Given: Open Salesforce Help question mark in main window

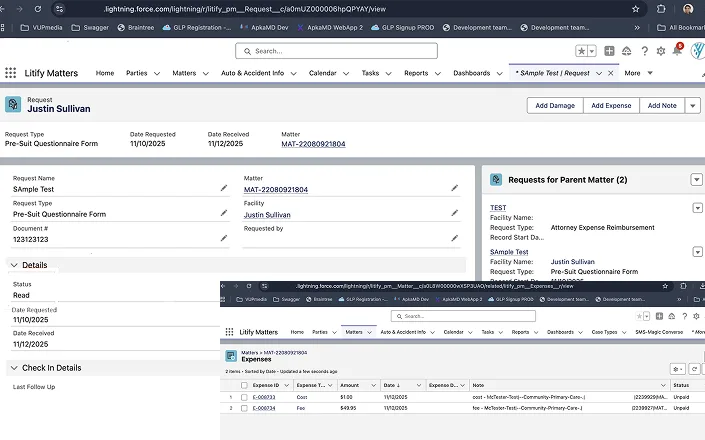Looking at the screenshot, I should coord(644,51).
